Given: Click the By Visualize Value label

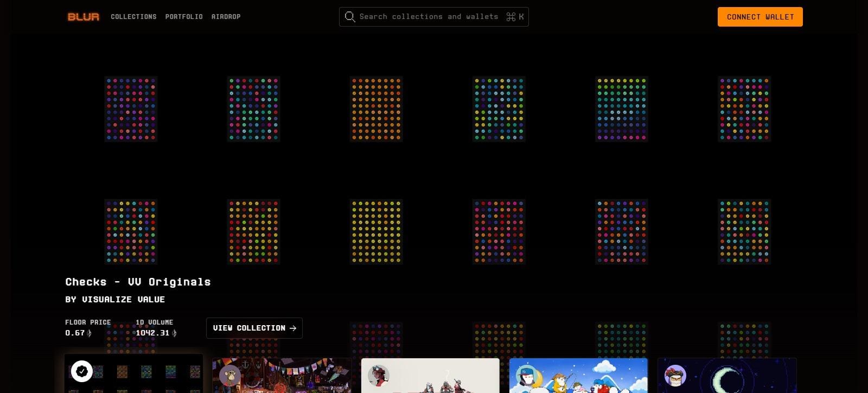Looking at the screenshot, I should [x=115, y=299].
